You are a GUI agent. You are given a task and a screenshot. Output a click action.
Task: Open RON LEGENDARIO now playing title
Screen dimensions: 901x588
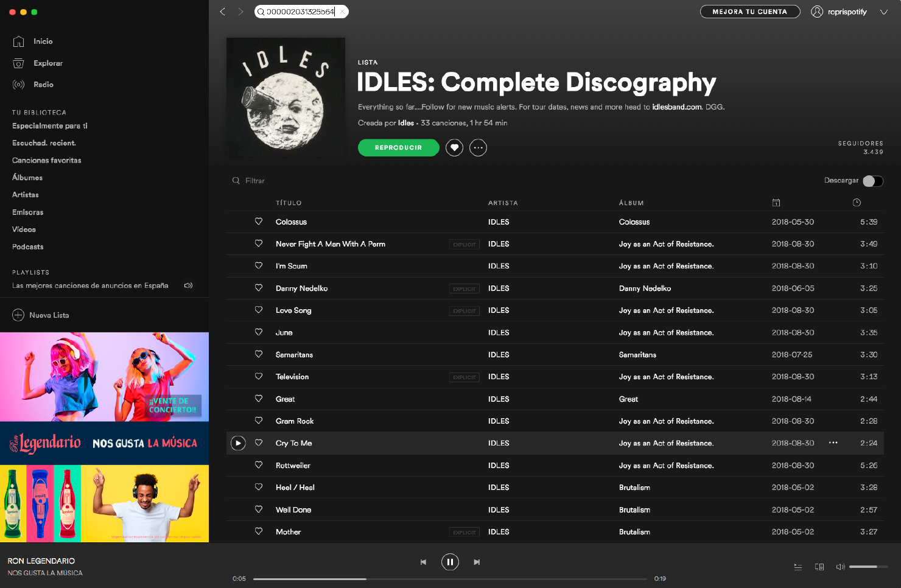pyautogui.click(x=41, y=561)
